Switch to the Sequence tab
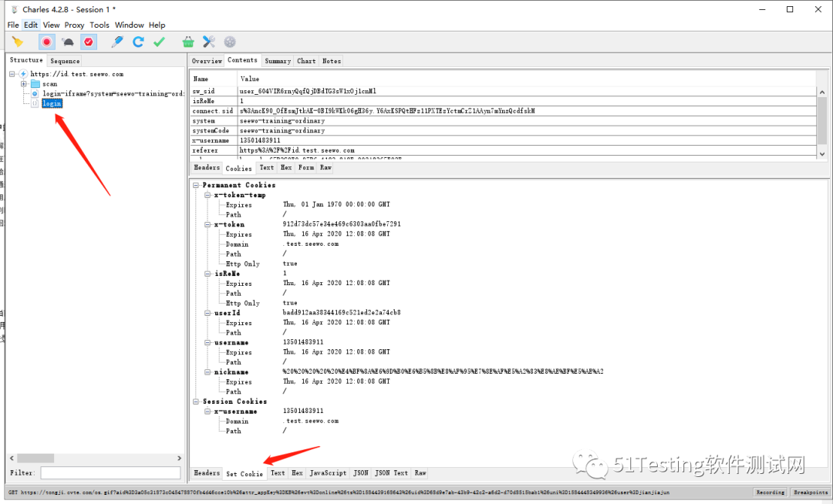The height and width of the screenshot is (504, 833). pyautogui.click(x=65, y=61)
